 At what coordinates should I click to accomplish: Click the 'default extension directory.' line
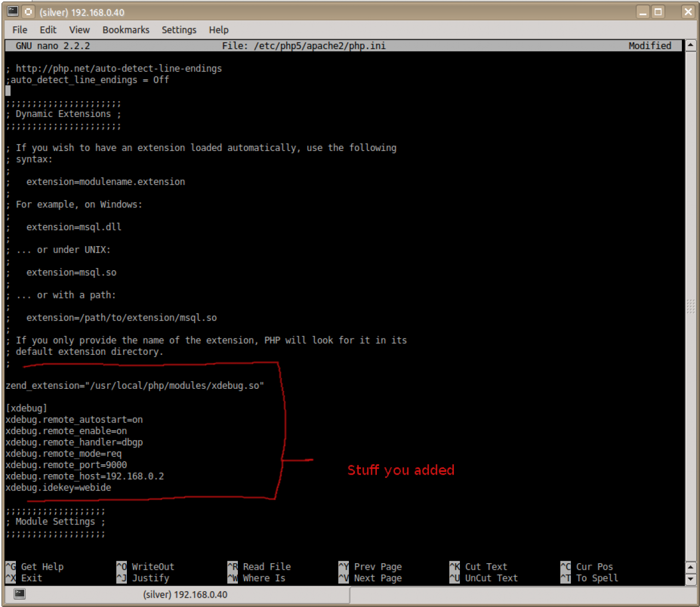[x=85, y=352]
